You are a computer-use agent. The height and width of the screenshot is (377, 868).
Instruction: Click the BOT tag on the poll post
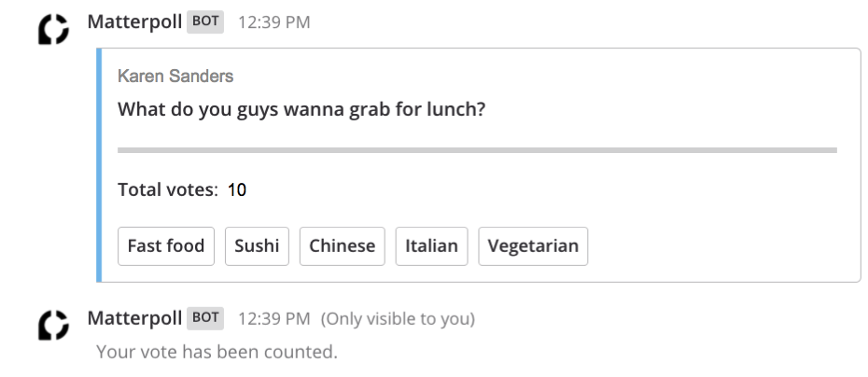(205, 21)
